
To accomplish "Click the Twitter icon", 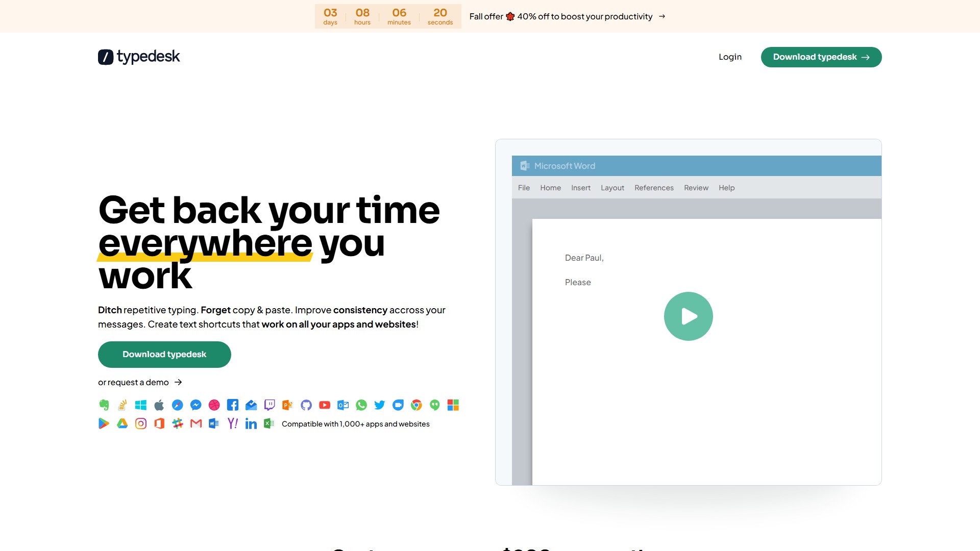I will tap(380, 405).
